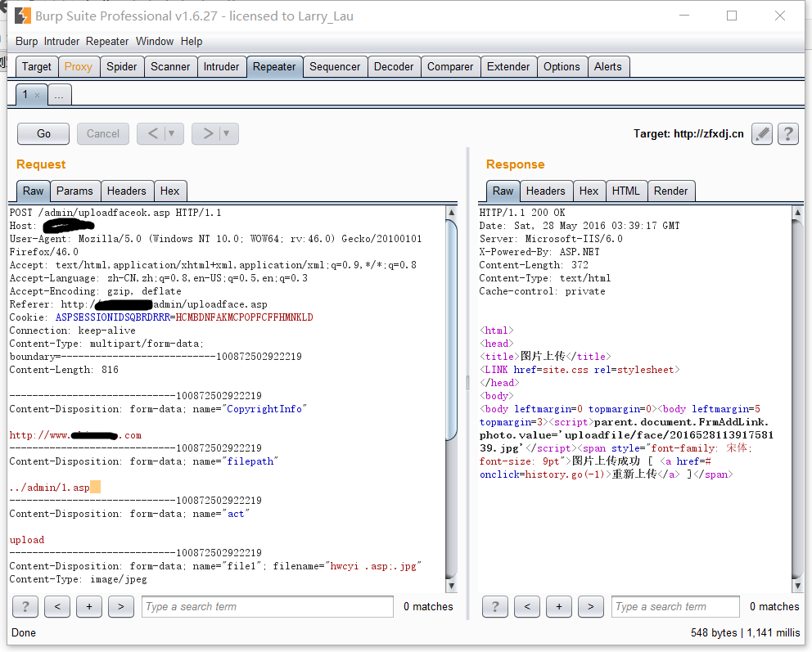This screenshot has width=812, height=652.
Task: Go to previous match in response search
Action: pyautogui.click(x=527, y=606)
